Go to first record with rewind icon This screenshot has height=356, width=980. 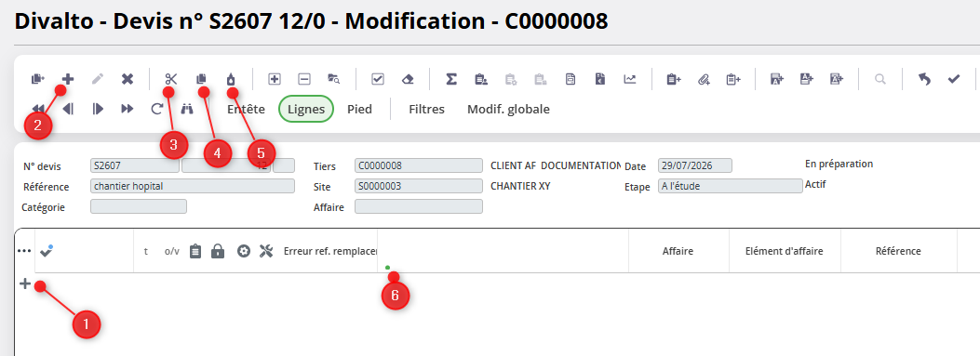[x=38, y=109]
